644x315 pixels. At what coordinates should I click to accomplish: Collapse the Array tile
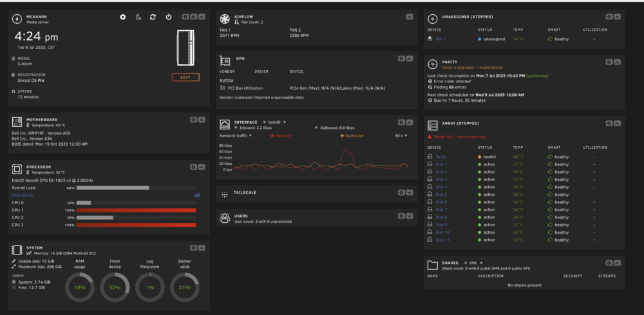(618, 123)
